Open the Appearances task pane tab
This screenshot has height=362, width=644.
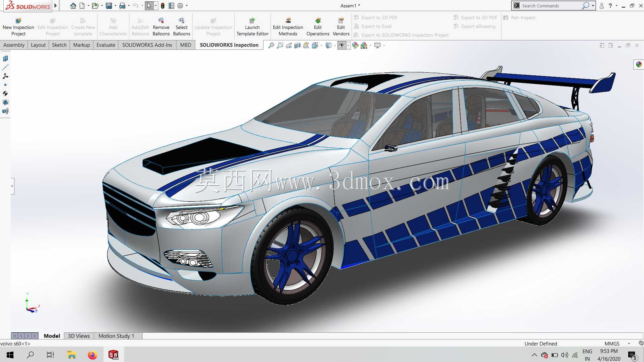[x=639, y=64]
